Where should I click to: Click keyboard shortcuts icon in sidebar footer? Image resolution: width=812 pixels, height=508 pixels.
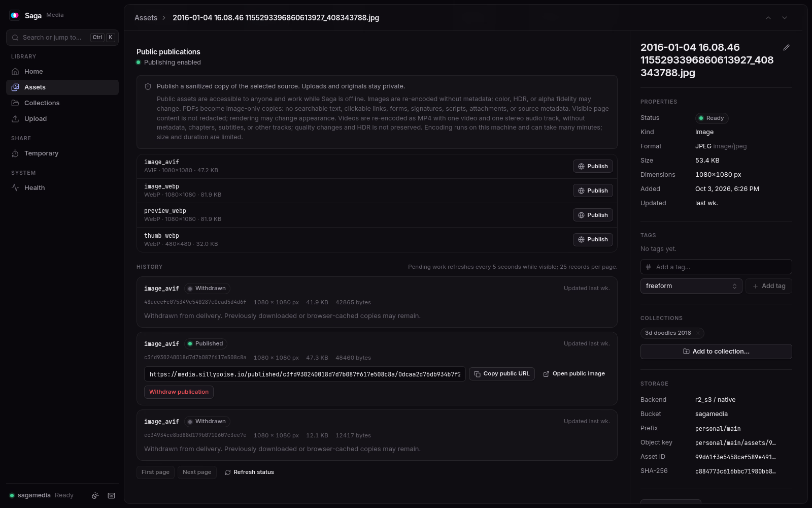coord(112,495)
